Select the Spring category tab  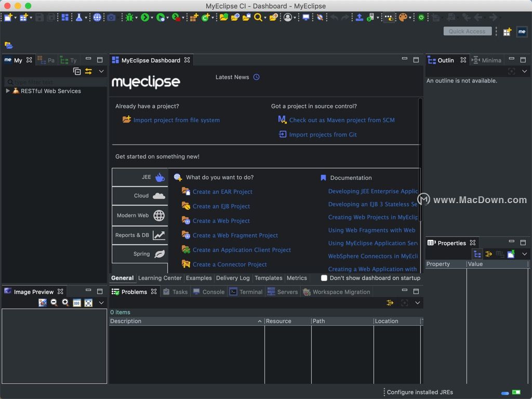tap(140, 254)
